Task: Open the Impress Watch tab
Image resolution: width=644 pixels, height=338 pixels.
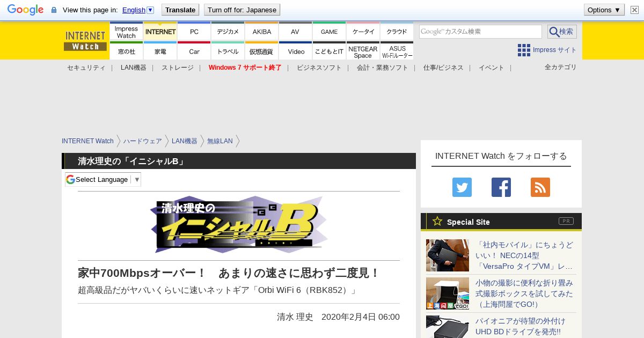Action: (x=126, y=32)
